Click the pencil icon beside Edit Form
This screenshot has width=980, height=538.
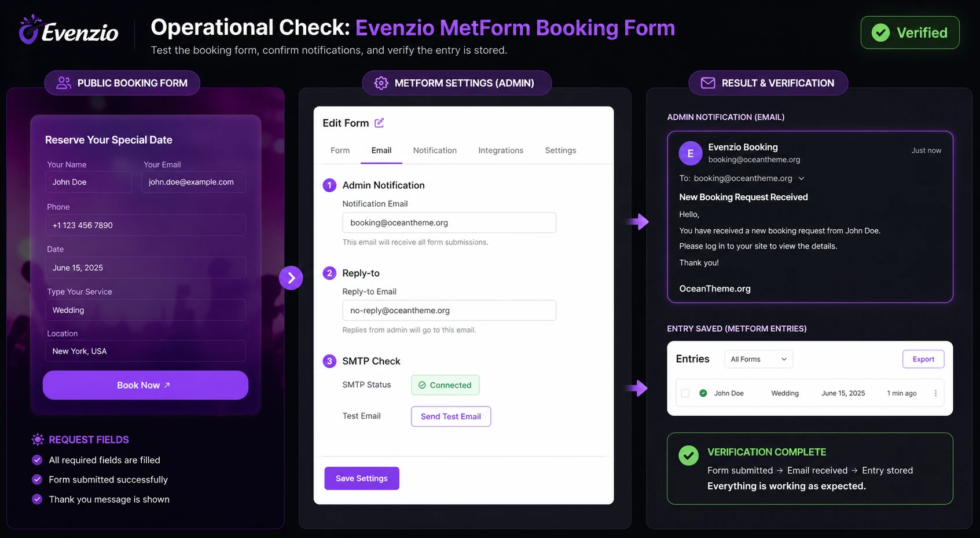pyautogui.click(x=379, y=123)
